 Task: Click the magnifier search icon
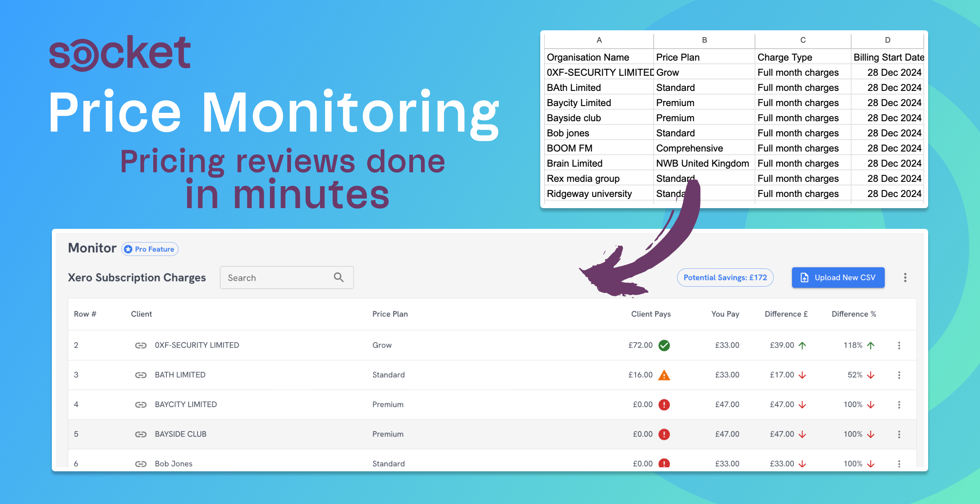point(339,278)
